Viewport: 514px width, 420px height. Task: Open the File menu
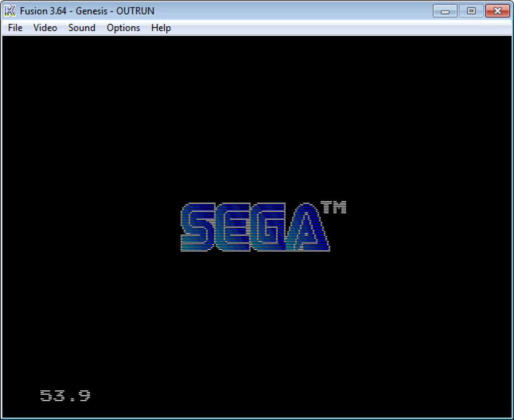pos(15,28)
